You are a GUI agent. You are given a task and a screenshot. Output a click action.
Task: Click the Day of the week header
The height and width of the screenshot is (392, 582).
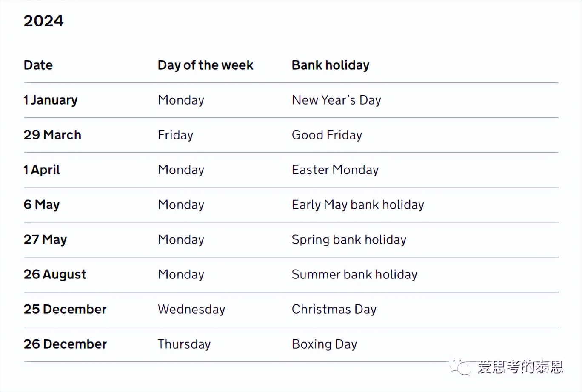tap(205, 65)
